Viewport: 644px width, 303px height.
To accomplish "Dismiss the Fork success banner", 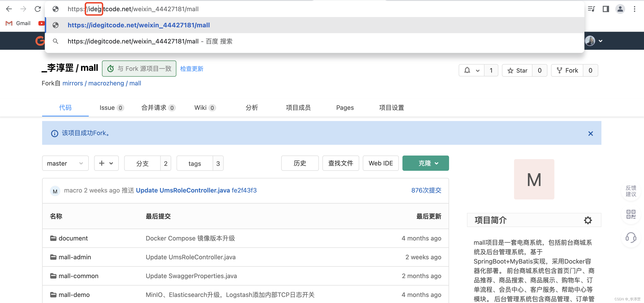I will point(590,134).
